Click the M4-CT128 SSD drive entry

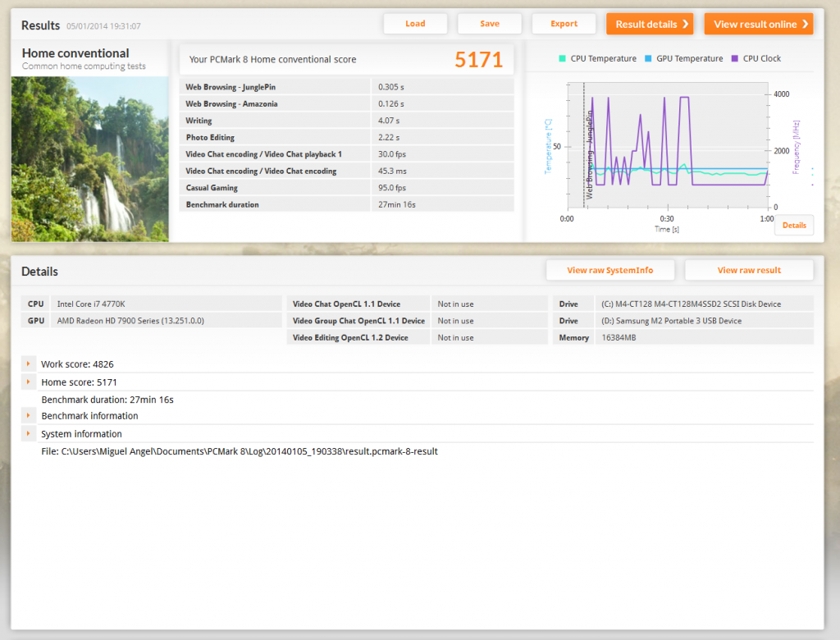pyautogui.click(x=691, y=304)
